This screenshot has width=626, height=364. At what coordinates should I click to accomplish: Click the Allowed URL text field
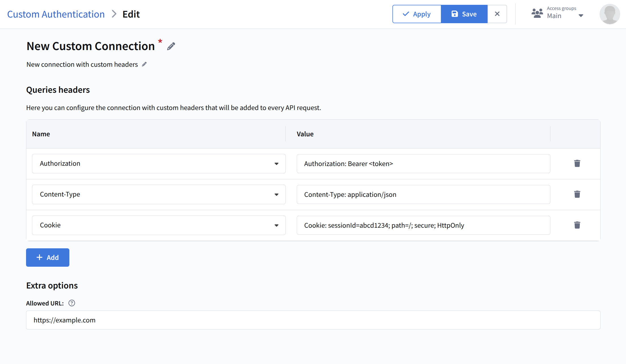(x=313, y=320)
